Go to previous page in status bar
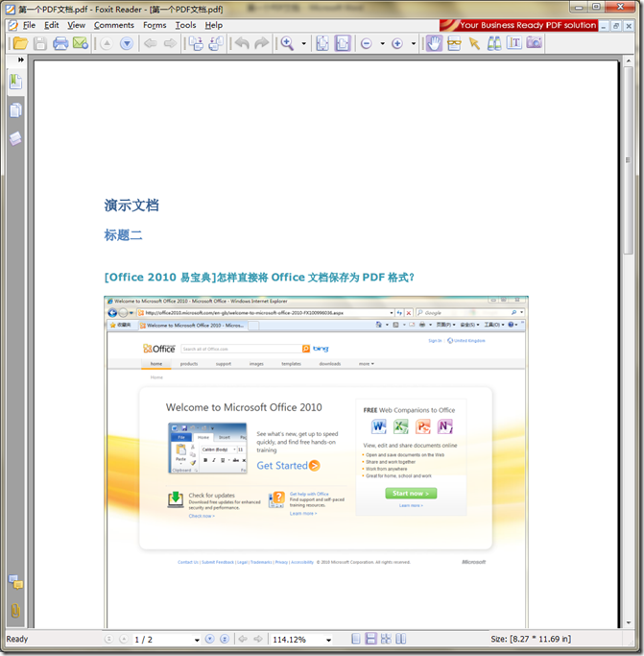 click(124, 640)
